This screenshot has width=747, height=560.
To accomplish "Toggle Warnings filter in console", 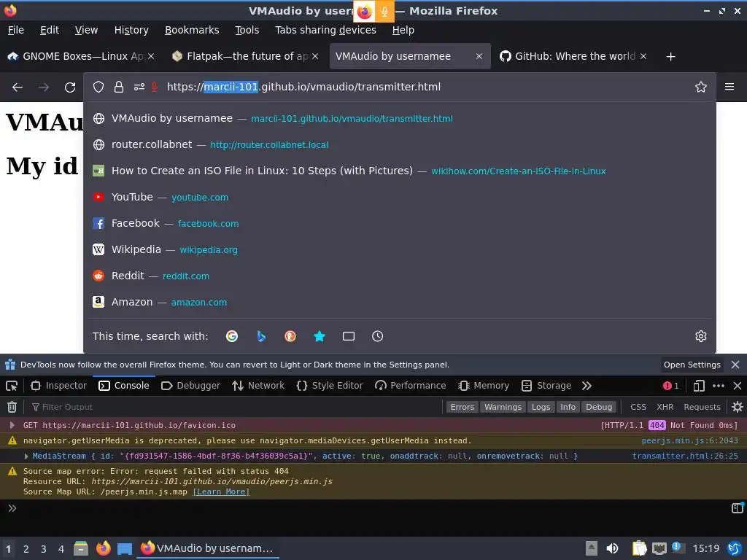I will coord(503,407).
